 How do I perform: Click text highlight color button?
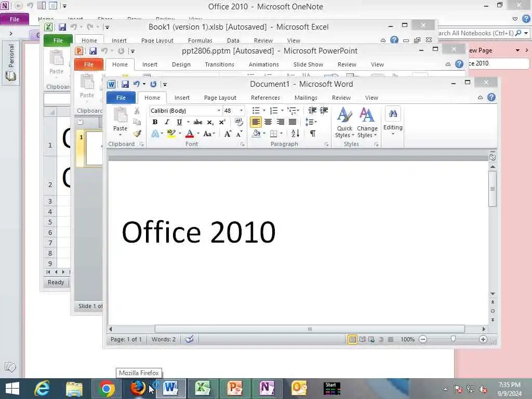point(170,134)
